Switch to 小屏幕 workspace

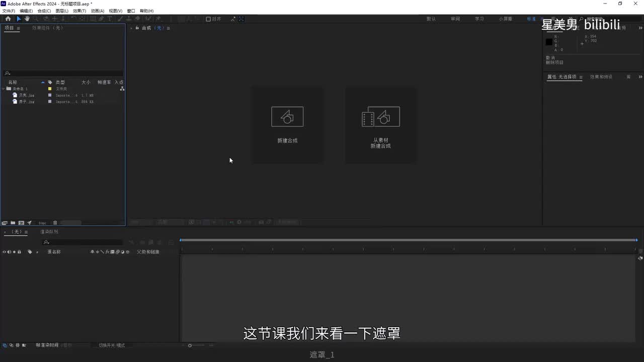(x=506, y=19)
